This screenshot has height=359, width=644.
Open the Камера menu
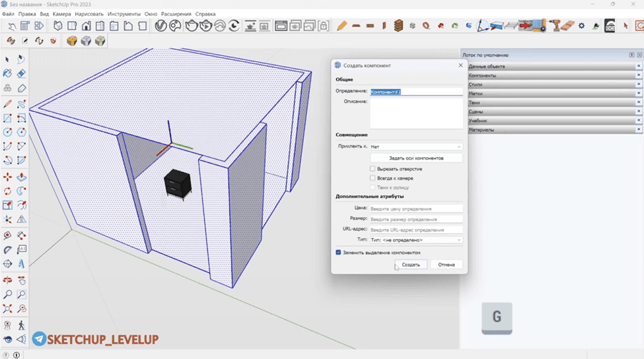pos(61,14)
